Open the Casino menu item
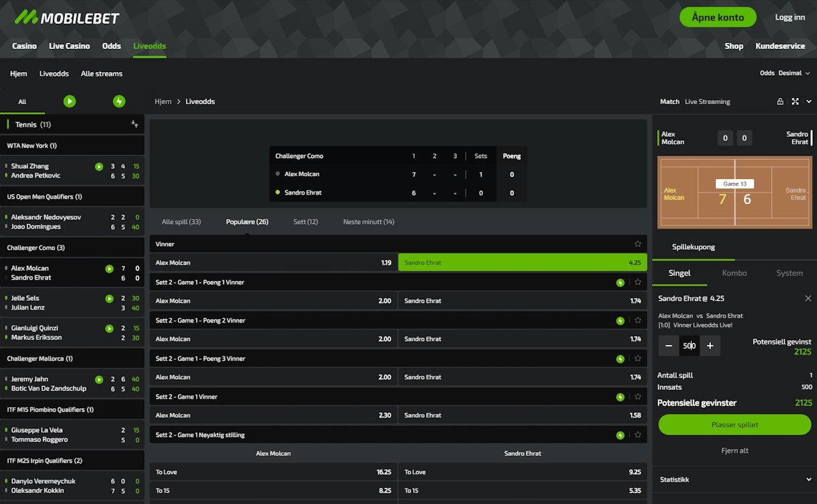This screenshot has width=817, height=504. [25, 46]
